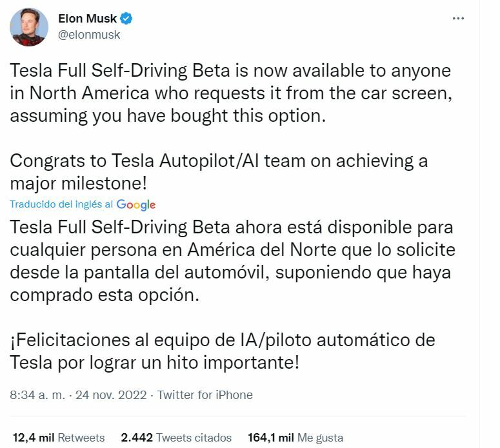Click the 'Twitter for iPhone' source link
500x448 pixels.
[x=205, y=394]
